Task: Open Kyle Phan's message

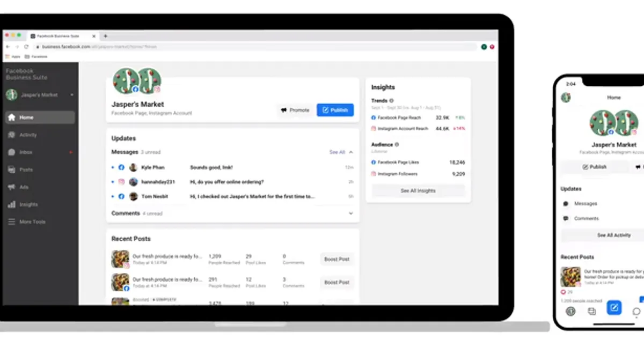Action: click(232, 167)
